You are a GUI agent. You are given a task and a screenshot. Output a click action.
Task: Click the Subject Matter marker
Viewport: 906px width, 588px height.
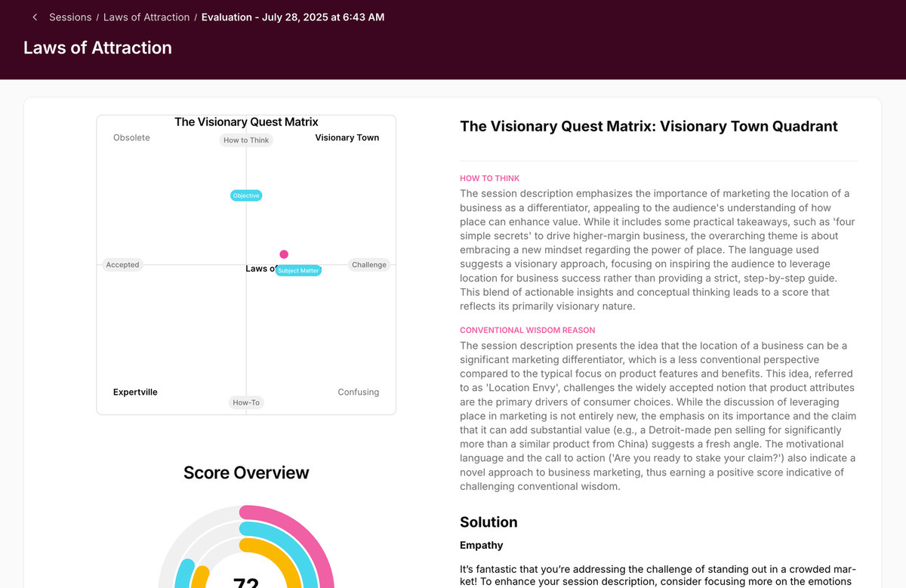298,270
